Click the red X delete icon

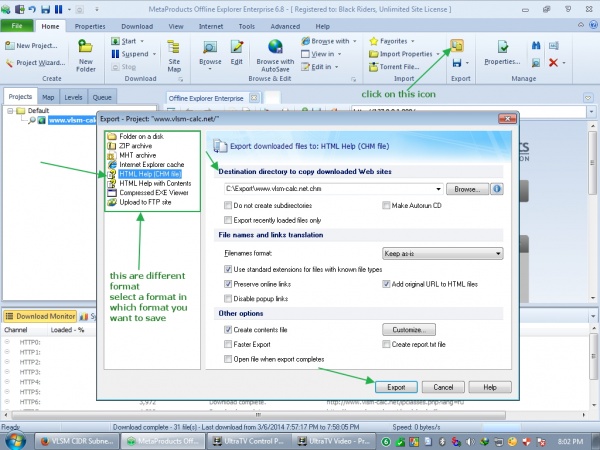pyautogui.click(x=553, y=62)
